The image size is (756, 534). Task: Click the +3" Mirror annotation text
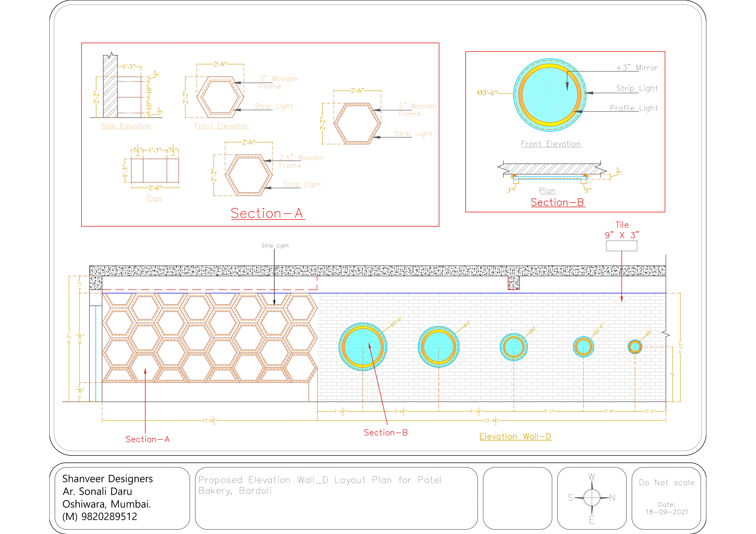point(637,68)
